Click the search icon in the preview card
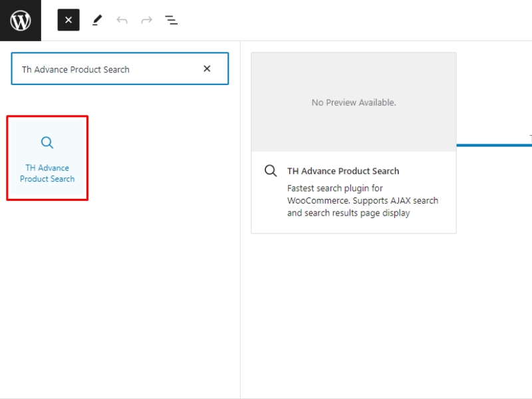Viewport: 532px width, 399px height. point(271,171)
